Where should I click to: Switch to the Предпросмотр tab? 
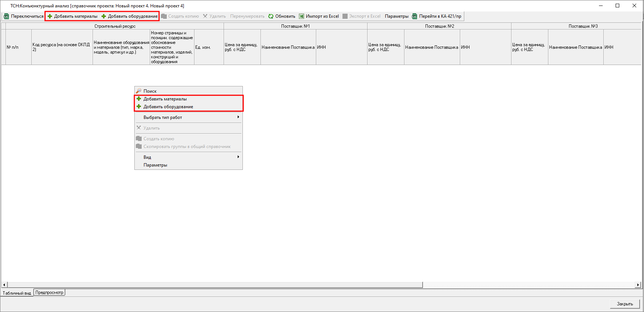[49, 292]
